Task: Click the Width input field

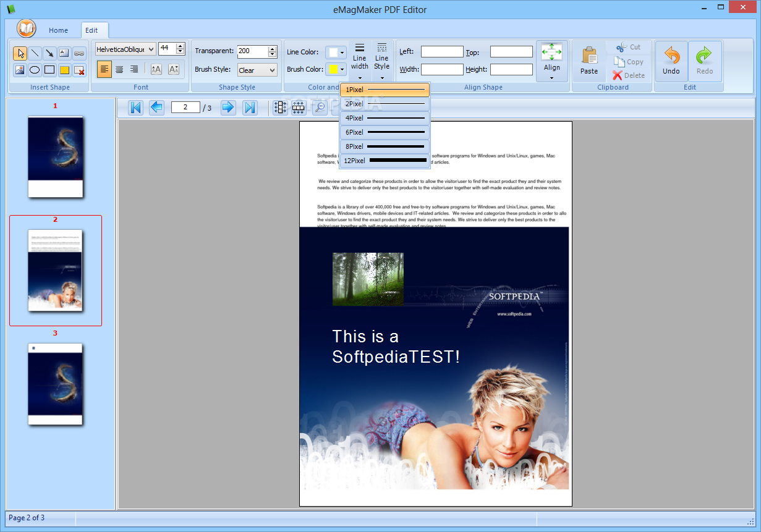Action: pyautogui.click(x=442, y=70)
